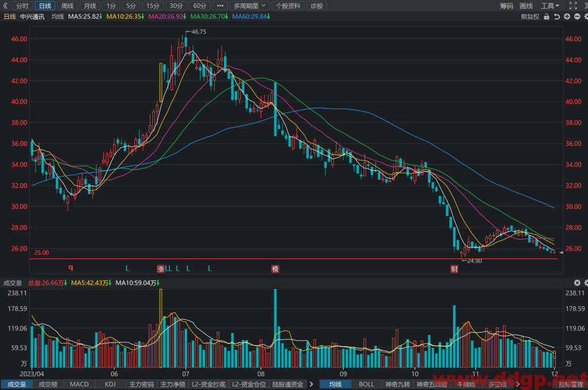Screen dimensions: 588x390
Task: Select the 5分 five-minute period
Action: [131, 6]
